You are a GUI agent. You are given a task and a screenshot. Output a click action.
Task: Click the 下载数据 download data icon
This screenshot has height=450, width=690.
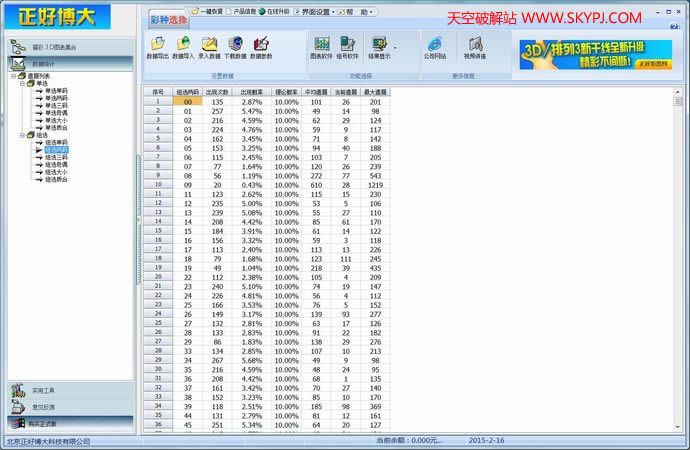pos(236,46)
